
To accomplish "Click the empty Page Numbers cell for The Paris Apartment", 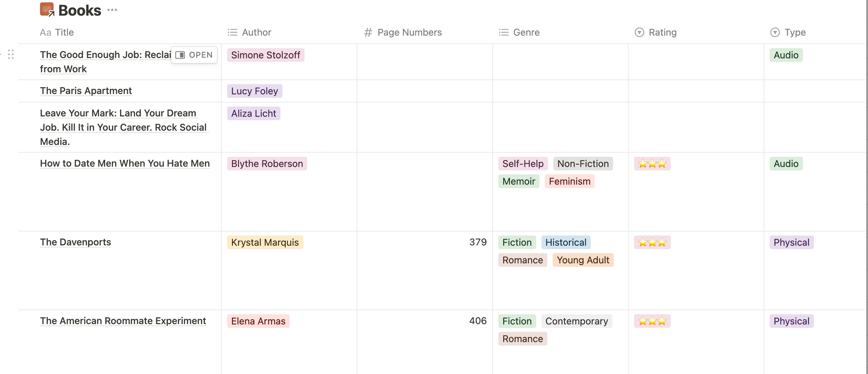I will tap(425, 91).
